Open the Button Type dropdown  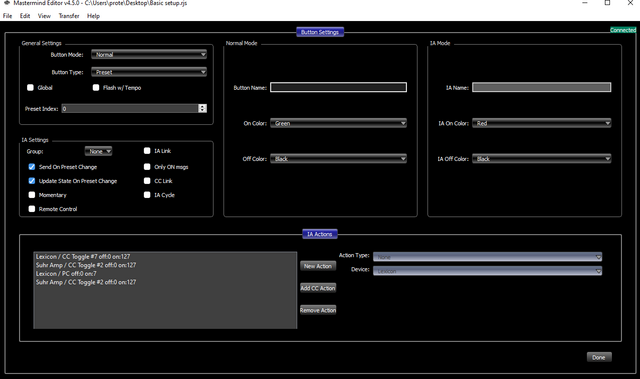(149, 72)
